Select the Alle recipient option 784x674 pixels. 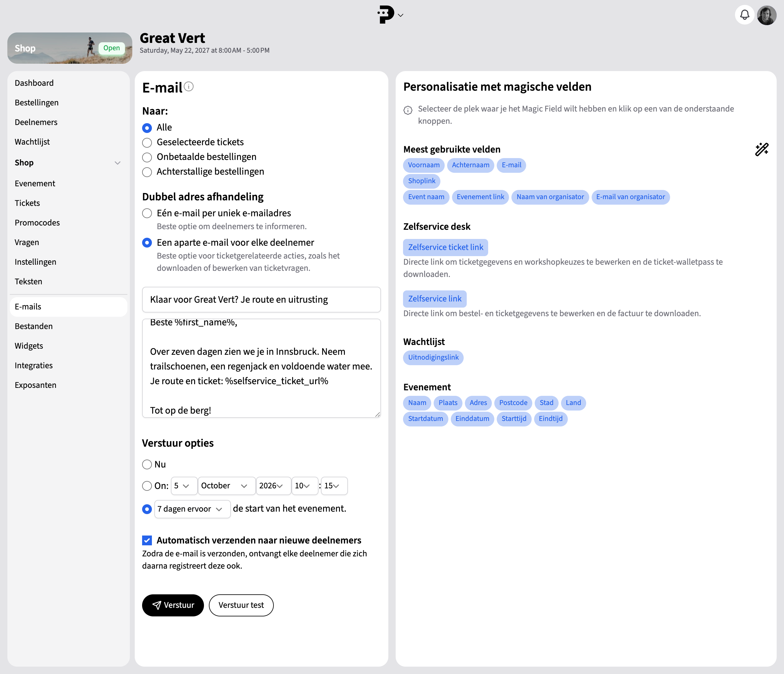pyautogui.click(x=147, y=128)
